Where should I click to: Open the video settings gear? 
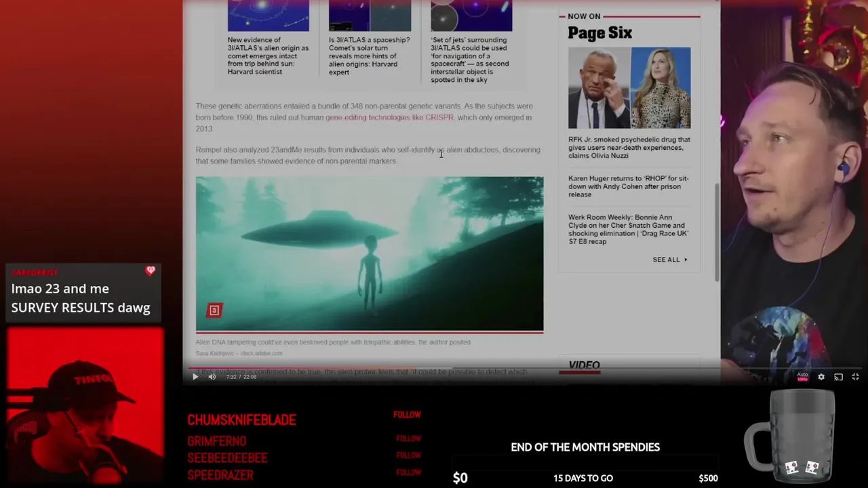[821, 377]
